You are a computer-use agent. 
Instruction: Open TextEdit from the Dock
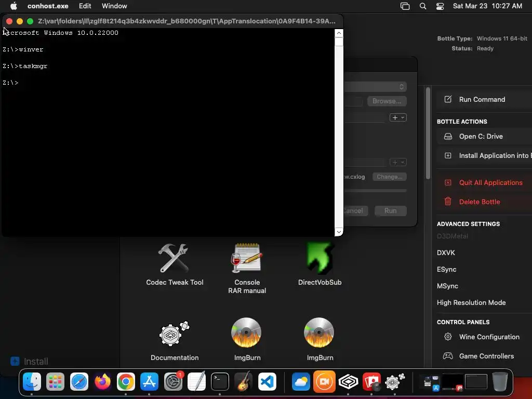(x=196, y=381)
